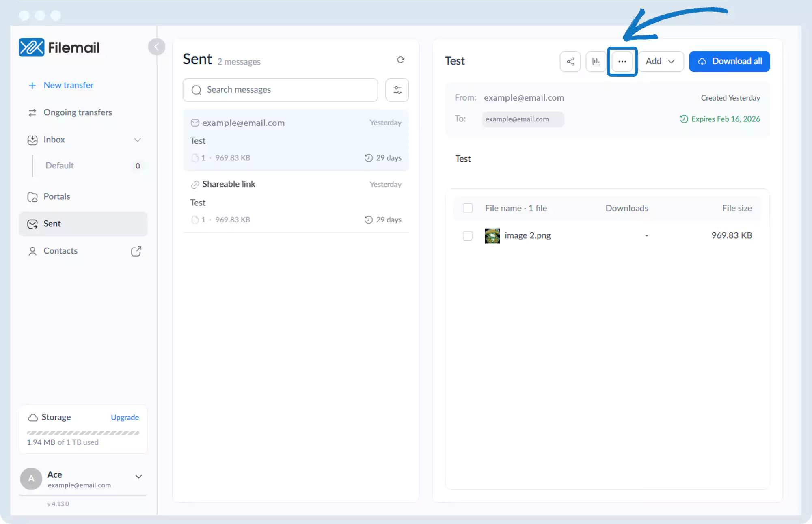Screen dimensions: 812x524
Task: Click the share icon next to Test title
Action: click(570, 61)
